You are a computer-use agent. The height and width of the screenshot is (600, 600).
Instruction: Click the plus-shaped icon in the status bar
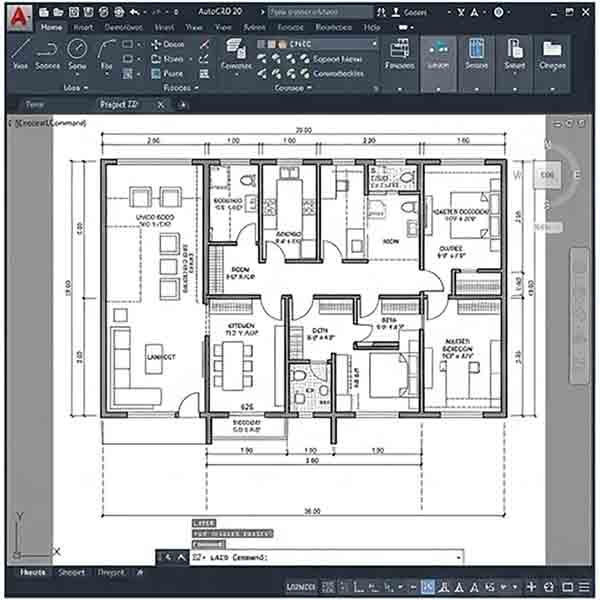531,586
